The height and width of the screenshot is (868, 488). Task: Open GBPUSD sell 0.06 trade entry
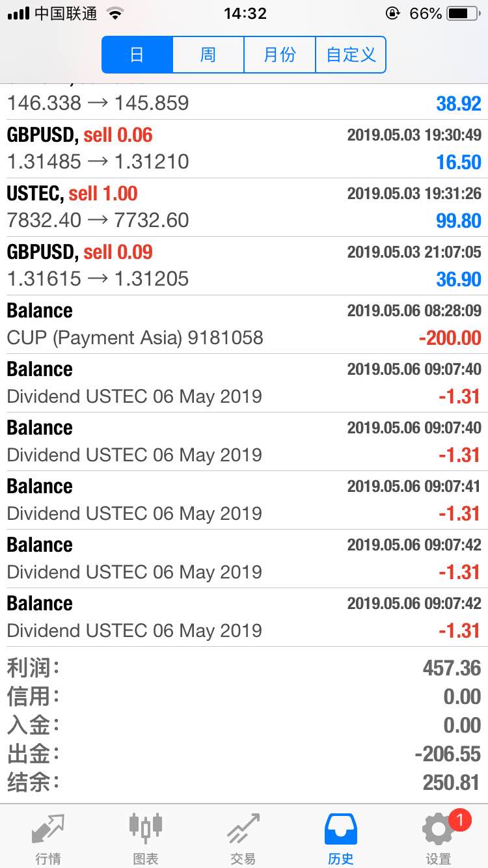(x=244, y=149)
